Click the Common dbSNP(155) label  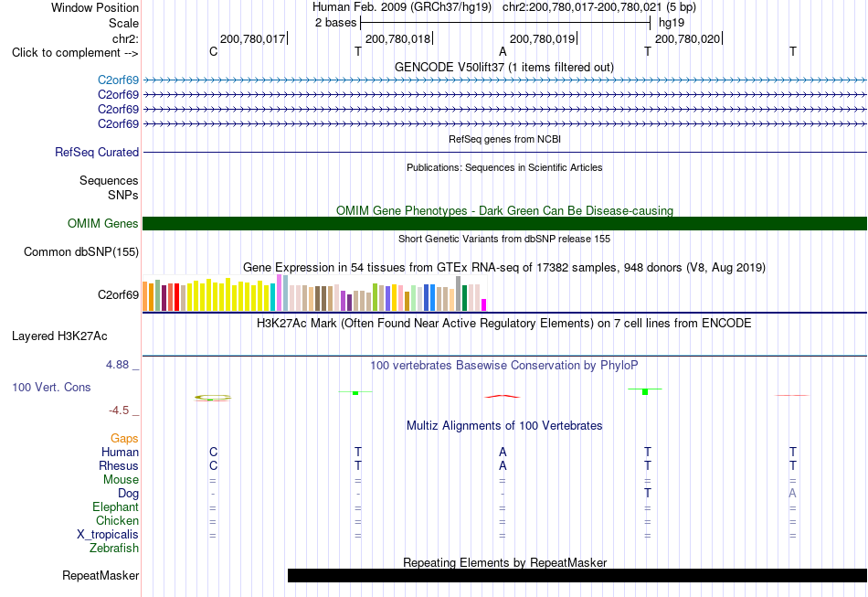point(80,252)
